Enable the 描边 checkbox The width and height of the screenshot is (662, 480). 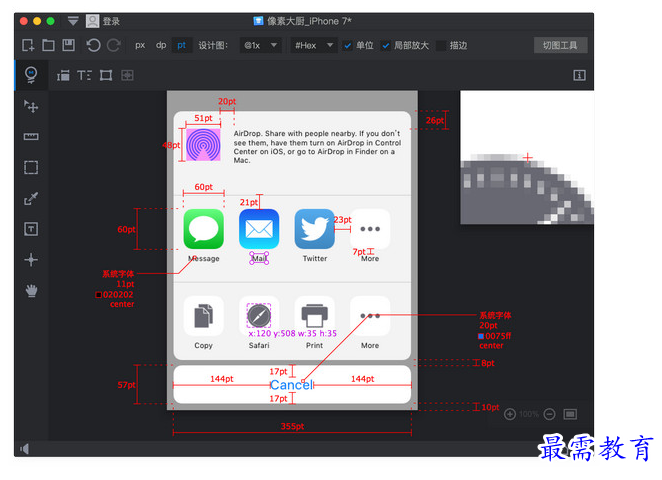click(x=441, y=46)
